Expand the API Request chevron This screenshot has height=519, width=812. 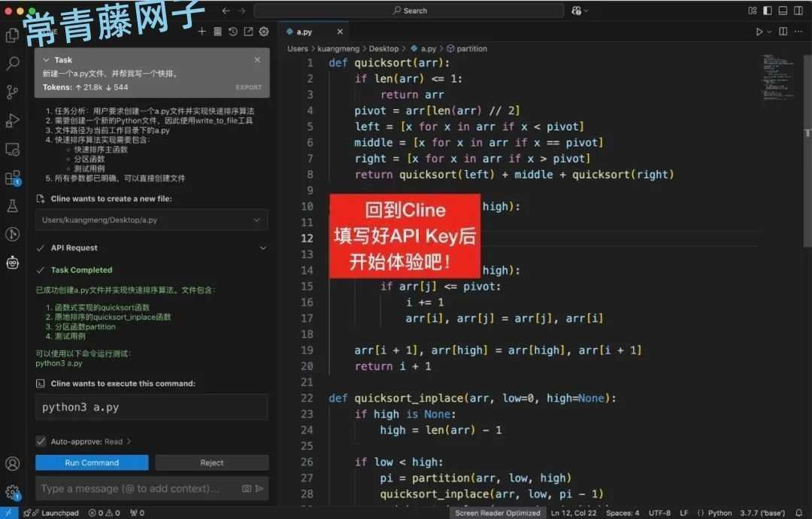[263, 248]
